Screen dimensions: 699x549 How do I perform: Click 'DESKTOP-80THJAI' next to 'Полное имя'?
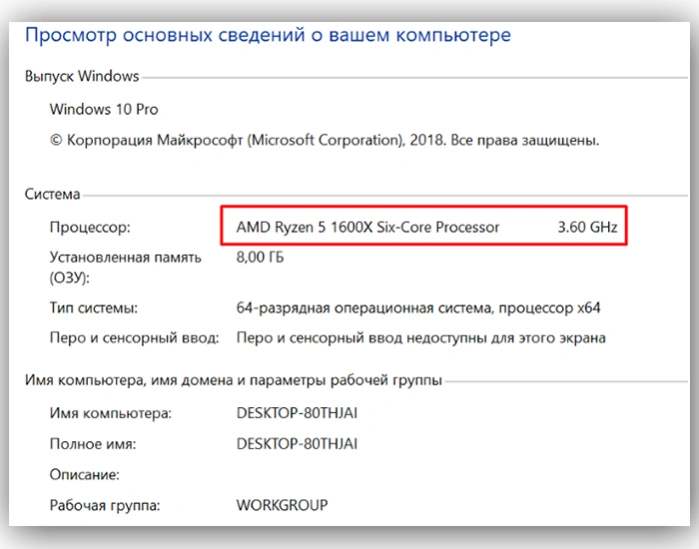[297, 444]
